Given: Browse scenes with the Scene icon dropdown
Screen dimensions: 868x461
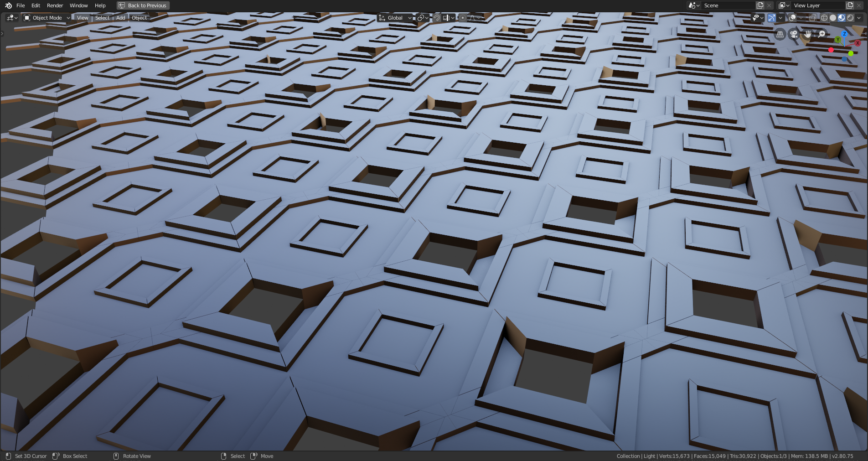Looking at the screenshot, I should [x=694, y=5].
